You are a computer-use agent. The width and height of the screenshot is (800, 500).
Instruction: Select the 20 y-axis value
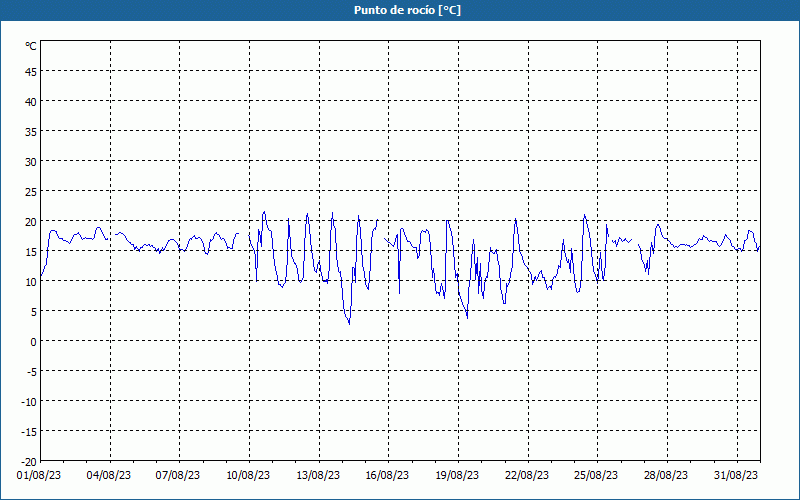click(31, 222)
